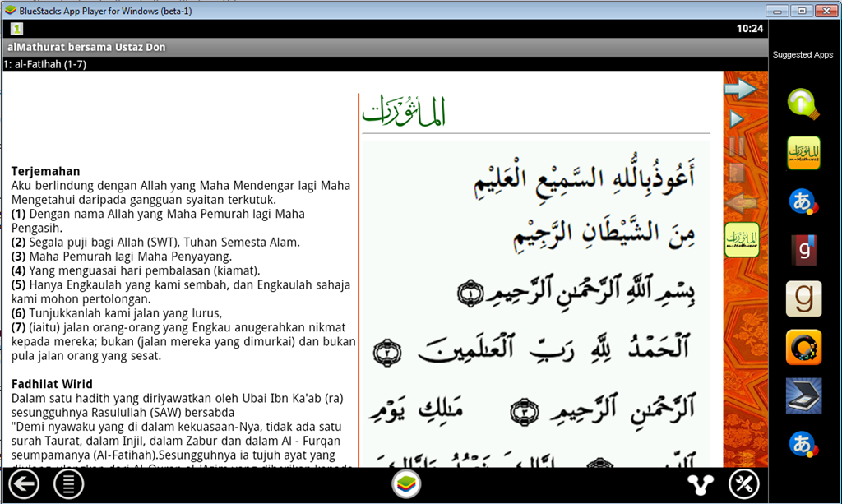
Task: Open m-Mathurat logo icon in orange sidebar
Action: (742, 240)
